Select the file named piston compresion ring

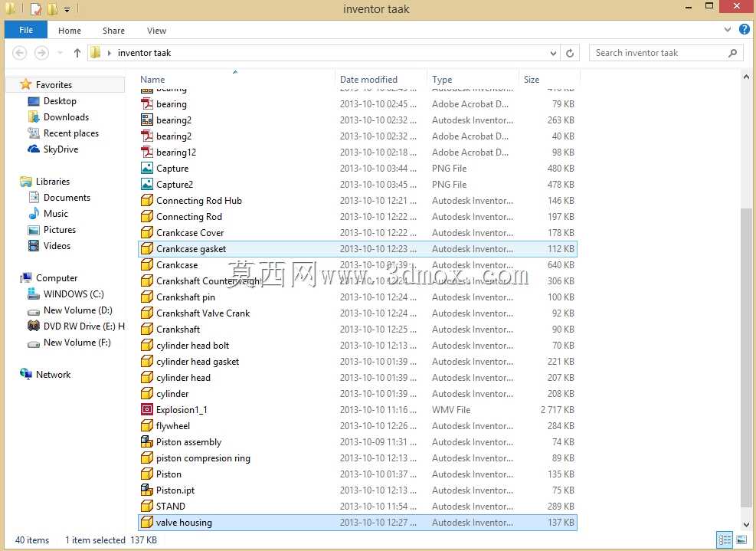(203, 458)
